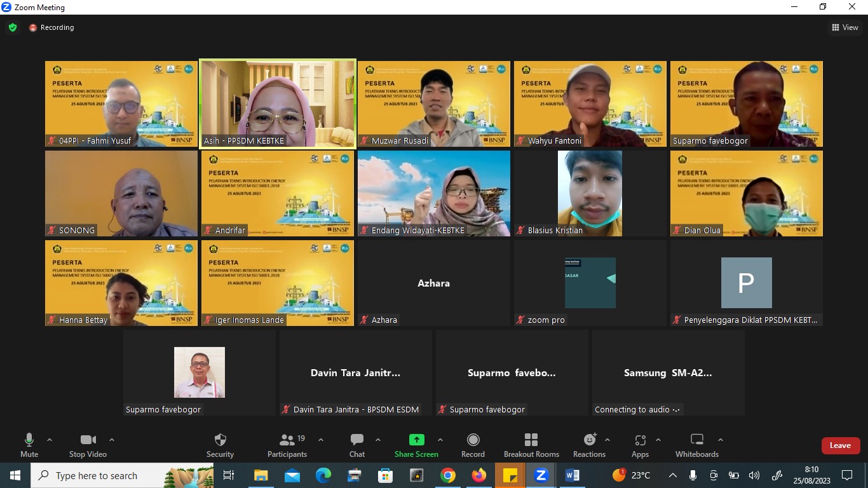The height and width of the screenshot is (488, 868).
Task: Open the View layout menu
Action: (x=845, y=27)
